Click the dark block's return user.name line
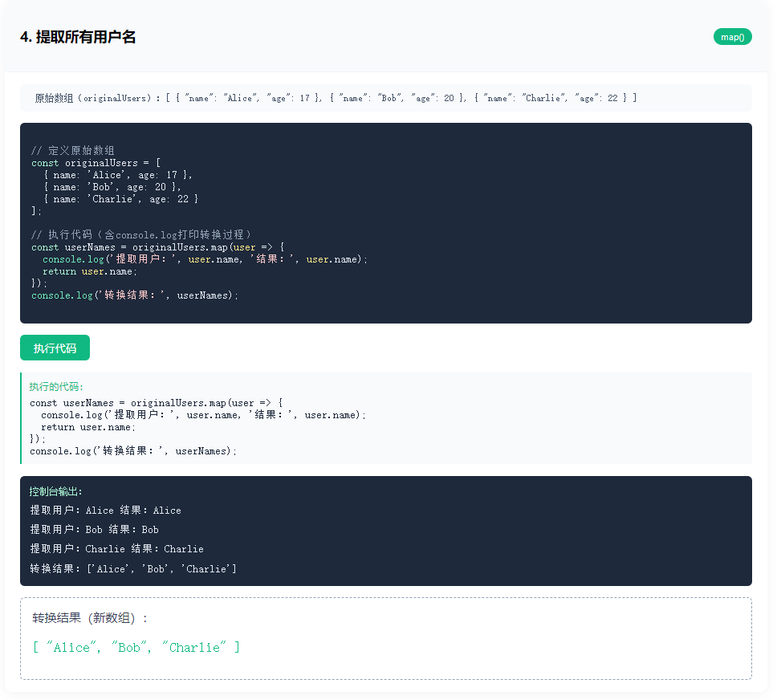 click(90, 271)
